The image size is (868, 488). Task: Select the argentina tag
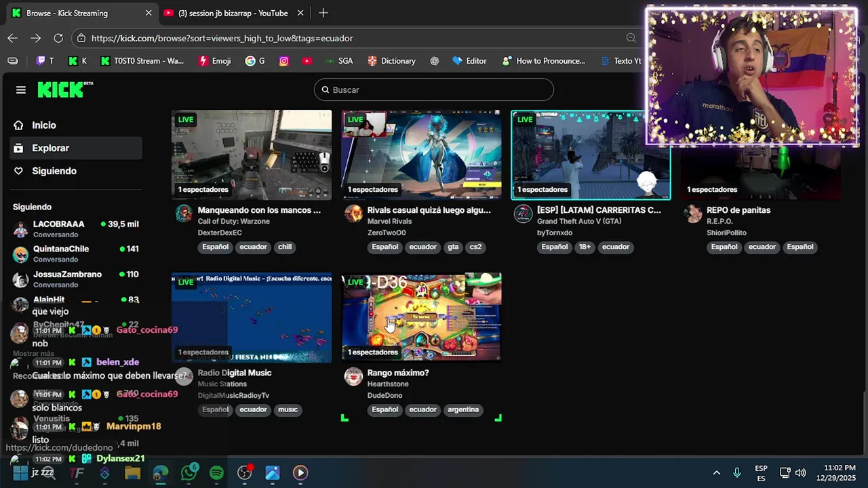coord(463,409)
